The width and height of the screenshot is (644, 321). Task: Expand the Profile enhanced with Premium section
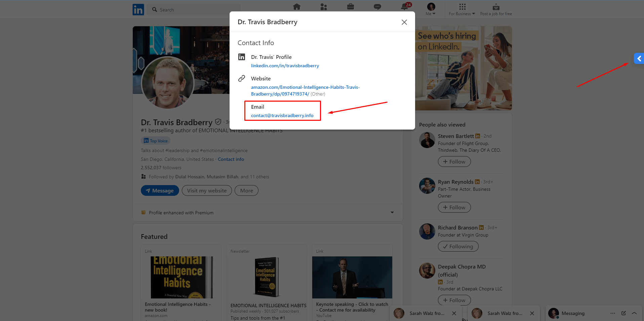point(392,212)
